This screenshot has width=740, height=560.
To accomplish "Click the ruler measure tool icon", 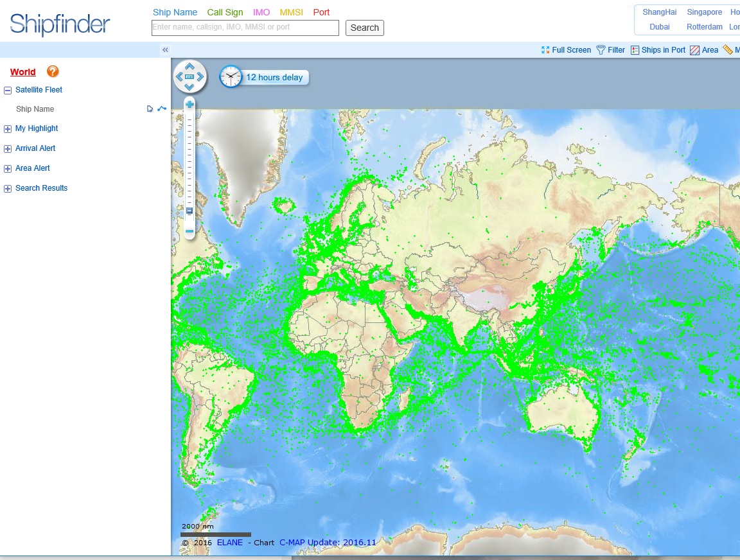I will 728,50.
